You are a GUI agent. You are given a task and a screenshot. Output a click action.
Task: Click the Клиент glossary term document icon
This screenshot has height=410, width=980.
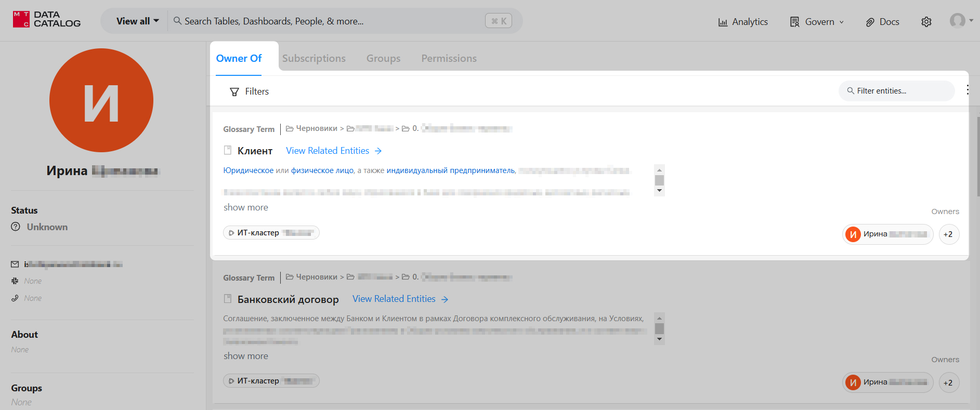pyautogui.click(x=228, y=151)
